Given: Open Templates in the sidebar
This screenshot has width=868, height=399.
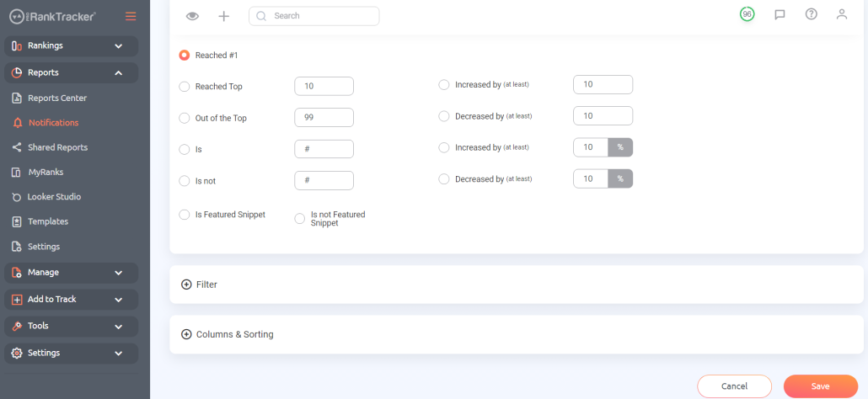Looking at the screenshot, I should (48, 221).
